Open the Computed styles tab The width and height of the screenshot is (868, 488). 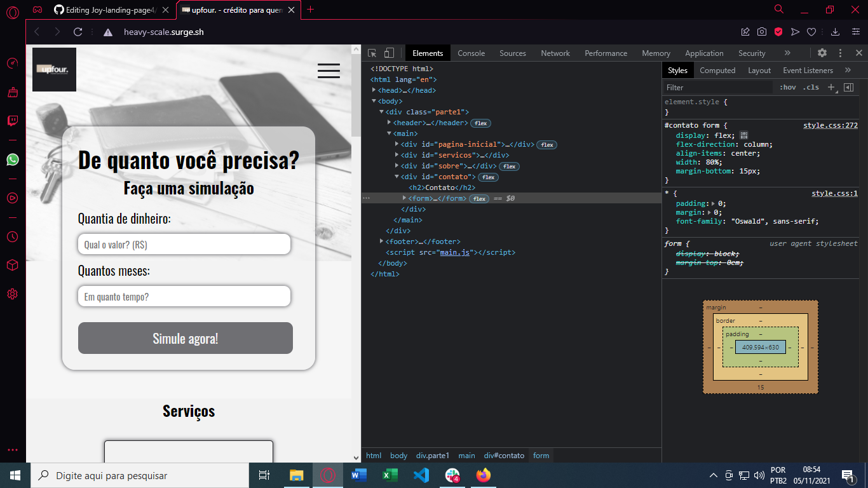tap(717, 71)
